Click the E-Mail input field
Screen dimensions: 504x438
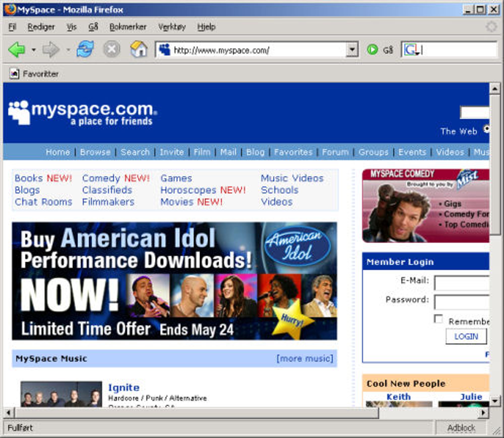pyautogui.click(x=462, y=283)
